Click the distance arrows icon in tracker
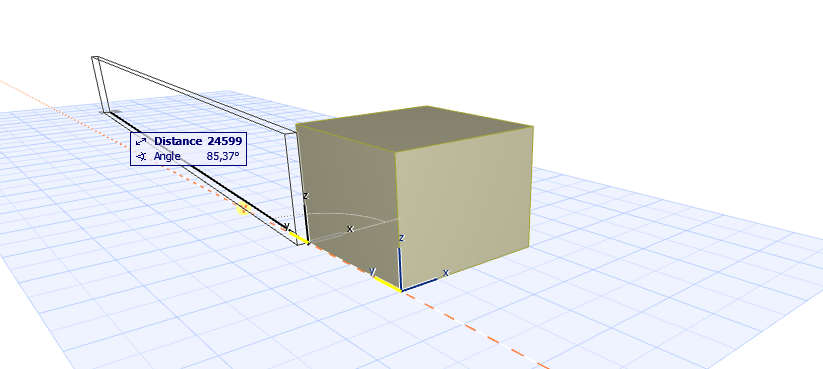The width and height of the screenshot is (823, 369). 141,141
